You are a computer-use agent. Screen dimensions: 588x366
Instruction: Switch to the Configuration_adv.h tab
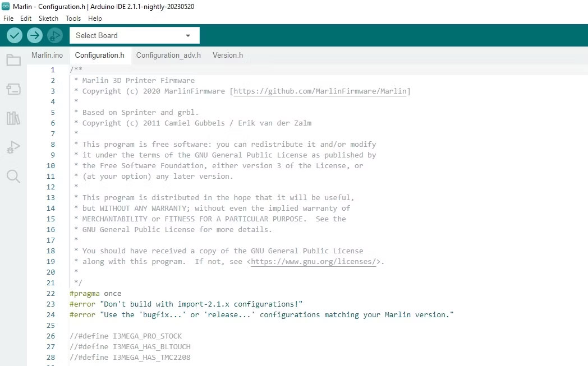(x=168, y=55)
